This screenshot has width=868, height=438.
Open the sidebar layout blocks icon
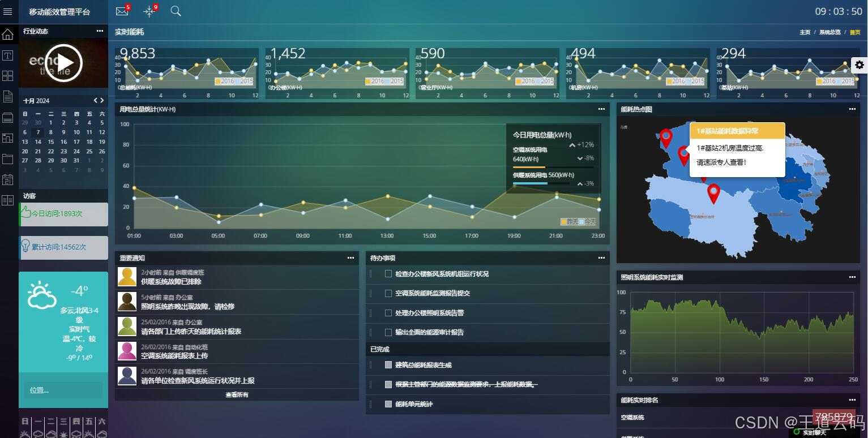point(8,138)
